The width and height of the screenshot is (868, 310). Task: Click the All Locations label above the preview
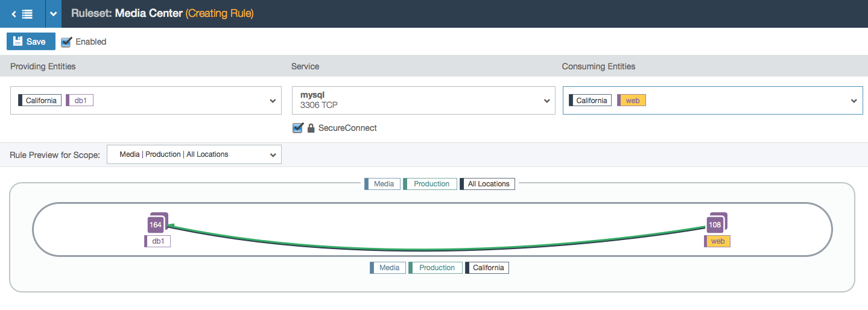coord(487,184)
